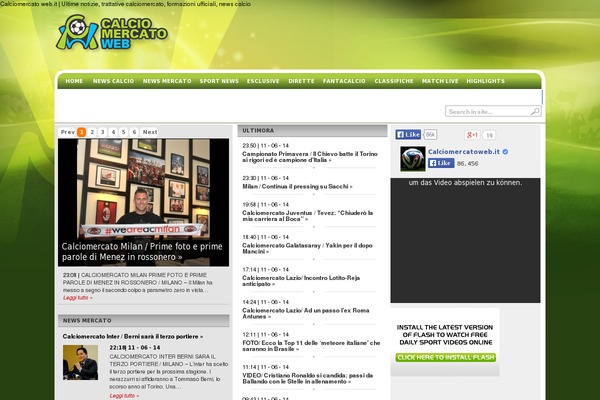
Task: Click the Calciomercato Web logo
Action: click(x=112, y=33)
